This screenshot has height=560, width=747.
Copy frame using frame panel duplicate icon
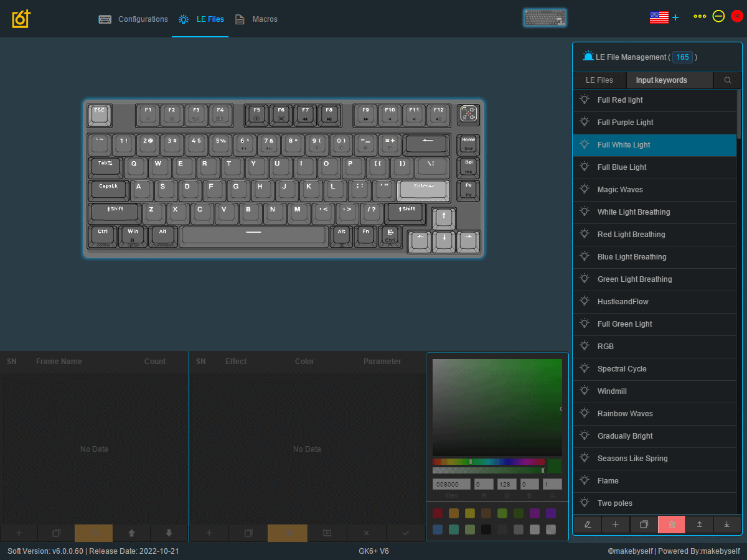coord(56,533)
